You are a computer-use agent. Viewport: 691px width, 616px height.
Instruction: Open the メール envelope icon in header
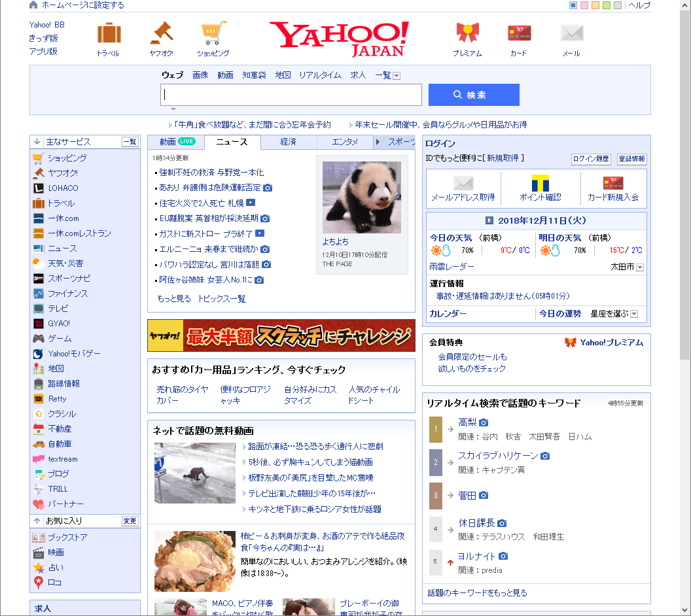pos(571,33)
